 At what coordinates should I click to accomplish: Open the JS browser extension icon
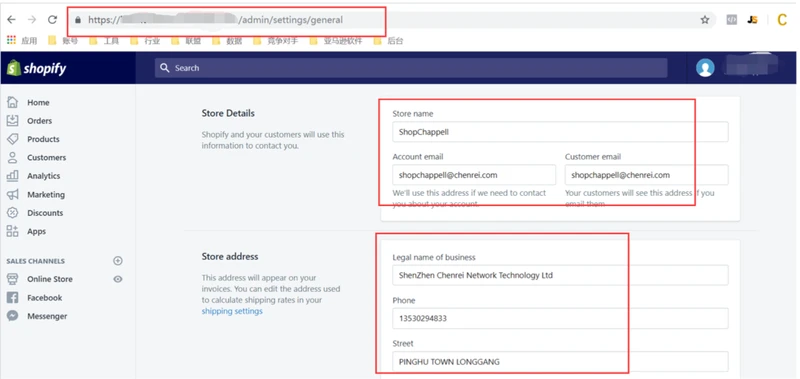(753, 20)
